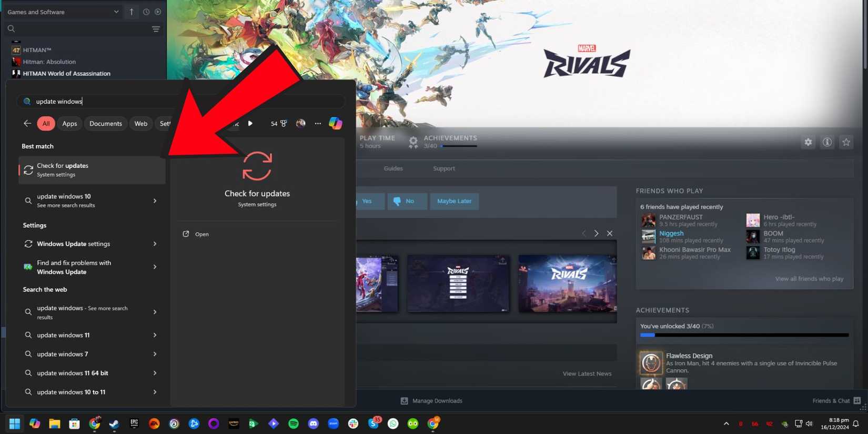Screen dimensions: 868x434
Task: Open the three-dot more options menu
Action: click(x=318, y=123)
